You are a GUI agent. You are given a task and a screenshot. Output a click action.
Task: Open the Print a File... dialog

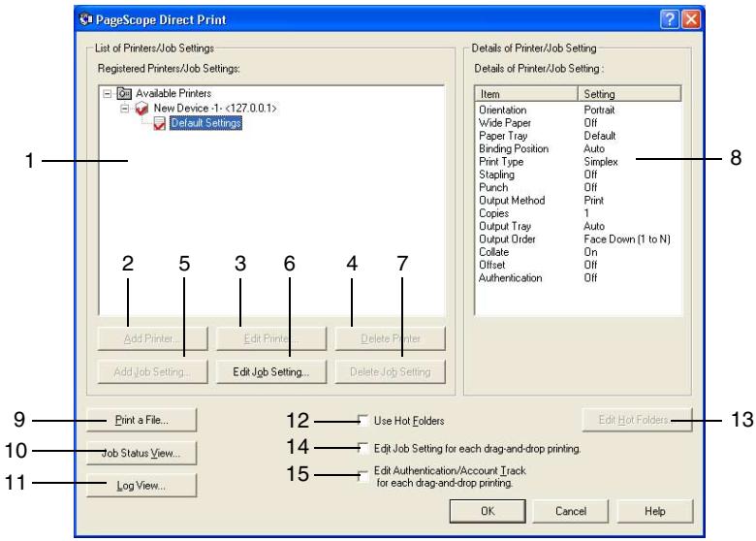click(142, 420)
